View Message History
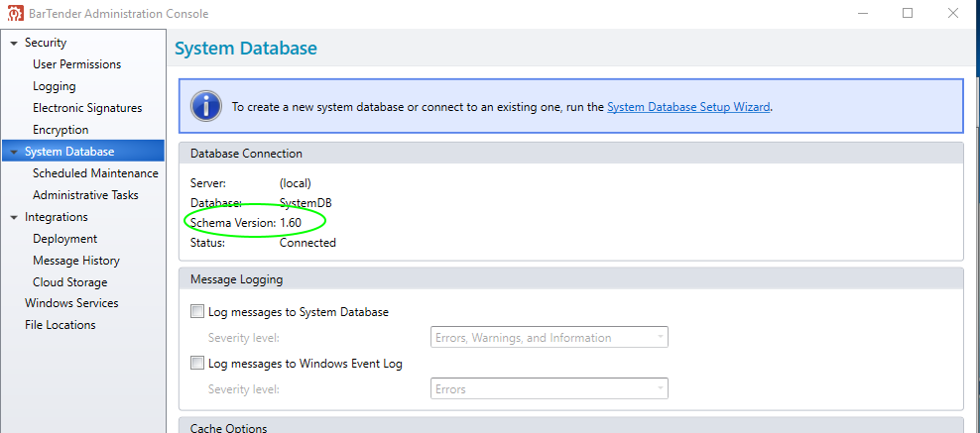This screenshot has width=980, height=433. (x=76, y=261)
